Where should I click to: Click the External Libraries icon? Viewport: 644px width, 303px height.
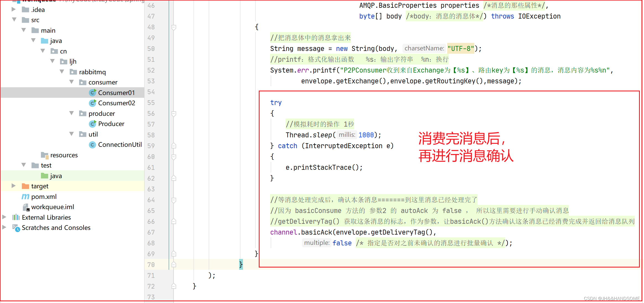point(16,217)
